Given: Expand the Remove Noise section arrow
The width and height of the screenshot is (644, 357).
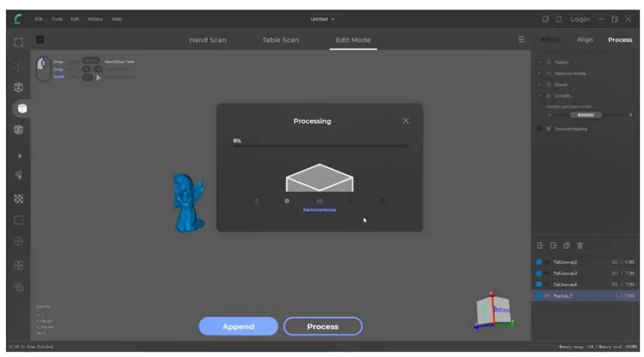Looking at the screenshot, I should point(539,74).
